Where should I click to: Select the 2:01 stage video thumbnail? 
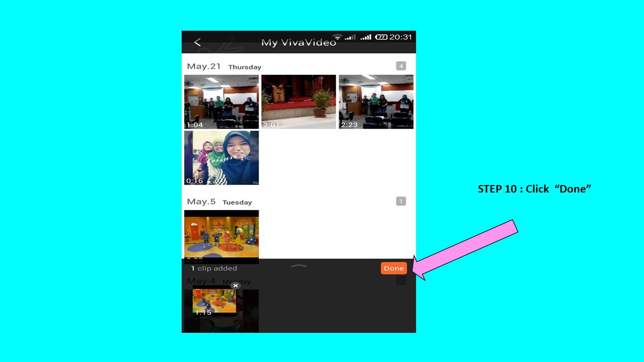coord(299,102)
